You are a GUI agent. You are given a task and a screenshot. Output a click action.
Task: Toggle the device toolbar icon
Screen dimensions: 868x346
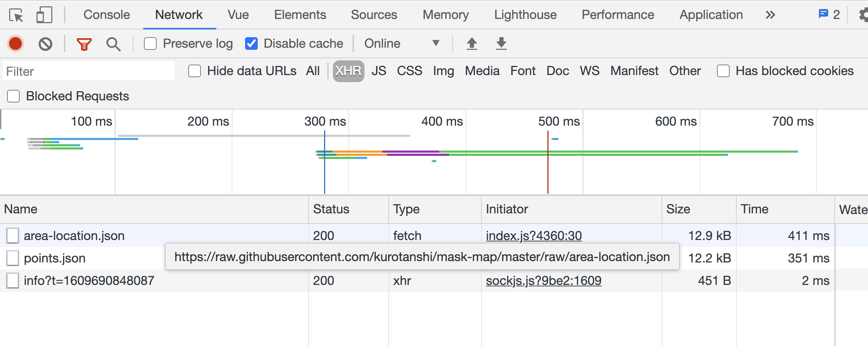coord(44,15)
